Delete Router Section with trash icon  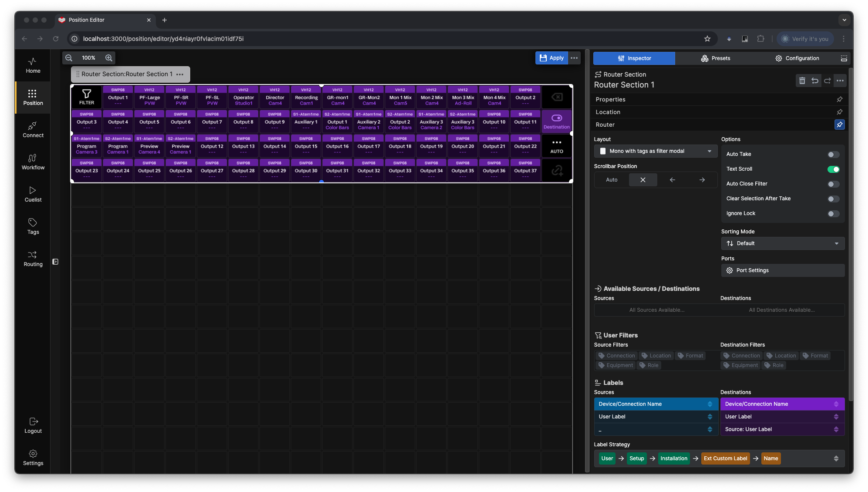point(802,81)
